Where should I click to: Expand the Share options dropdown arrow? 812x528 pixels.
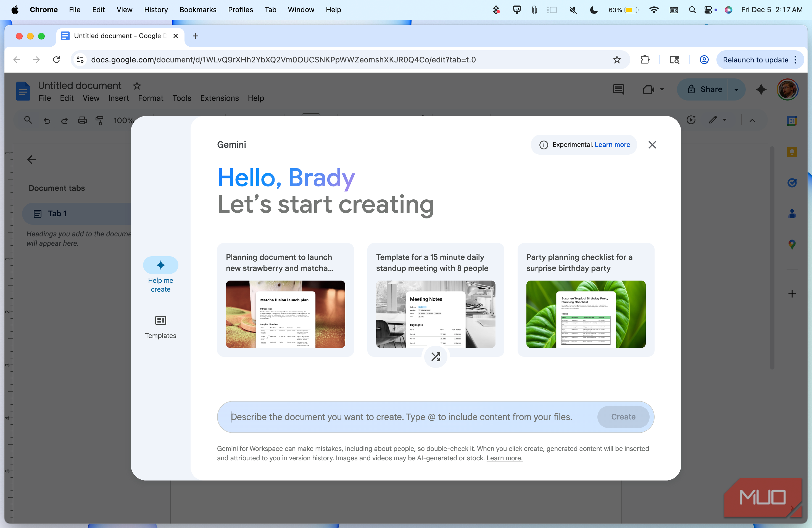click(x=736, y=89)
